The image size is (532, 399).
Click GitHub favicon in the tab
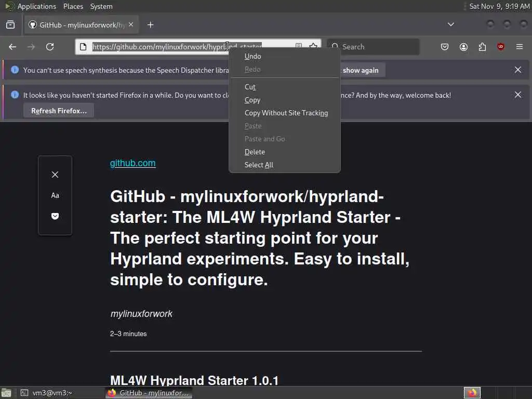pos(33,25)
